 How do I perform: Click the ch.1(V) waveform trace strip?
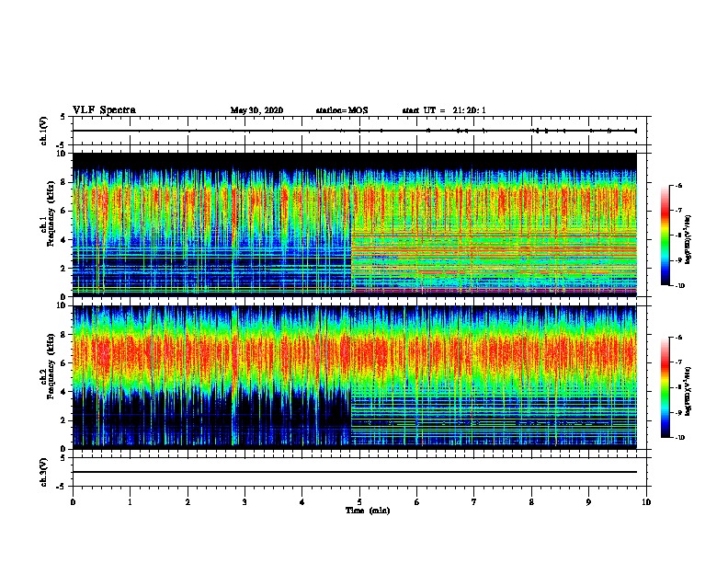tap(361, 131)
